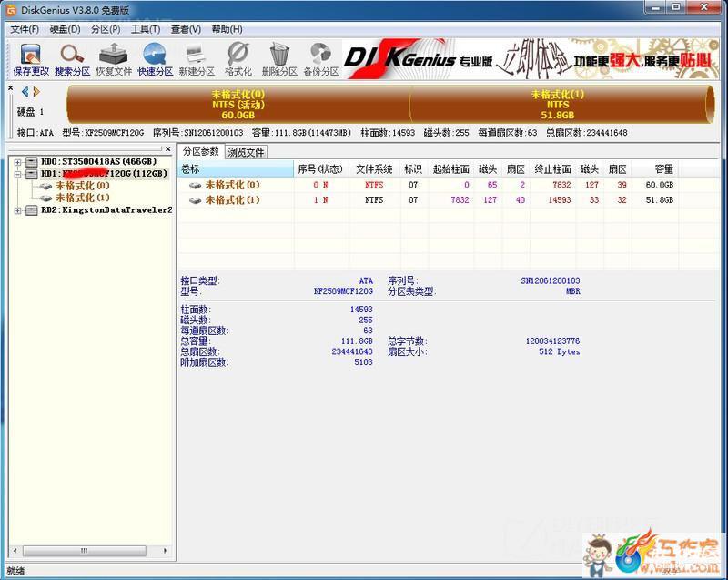The height and width of the screenshot is (580, 728).
Task: Open the 硬盘(D) menu
Action: click(65, 29)
